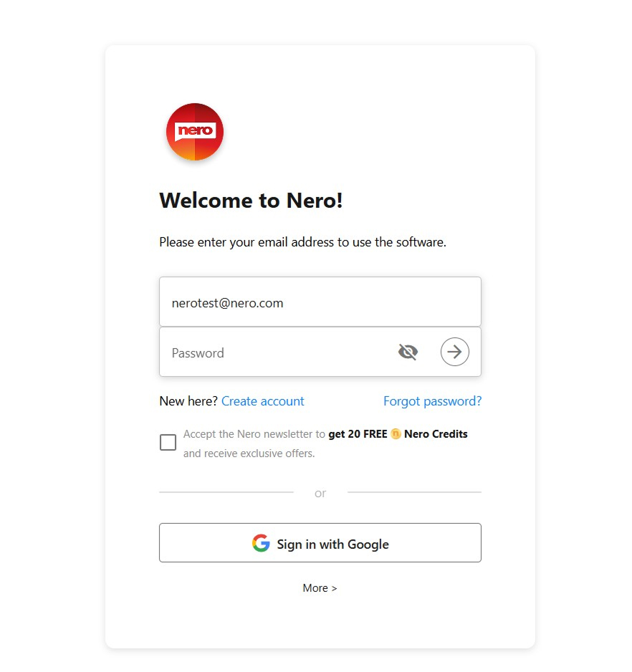Click the 'New here?' text
The height and width of the screenshot is (672, 632).
coord(188,401)
